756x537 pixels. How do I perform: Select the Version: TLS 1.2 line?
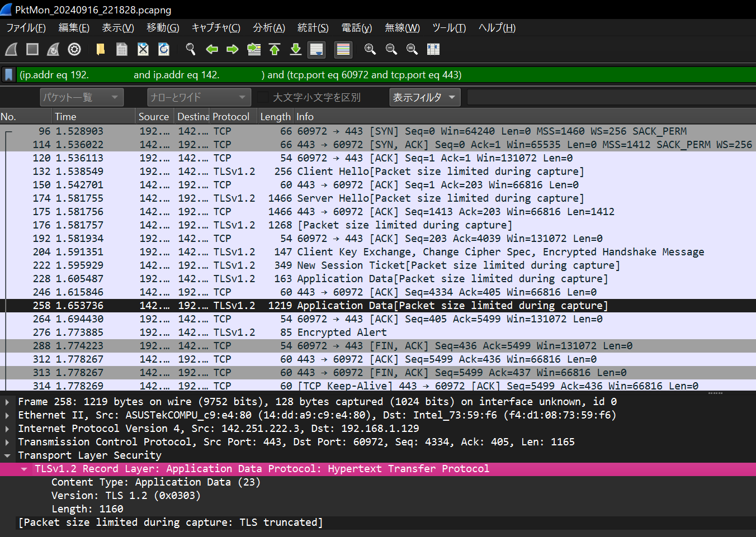tap(378, 496)
